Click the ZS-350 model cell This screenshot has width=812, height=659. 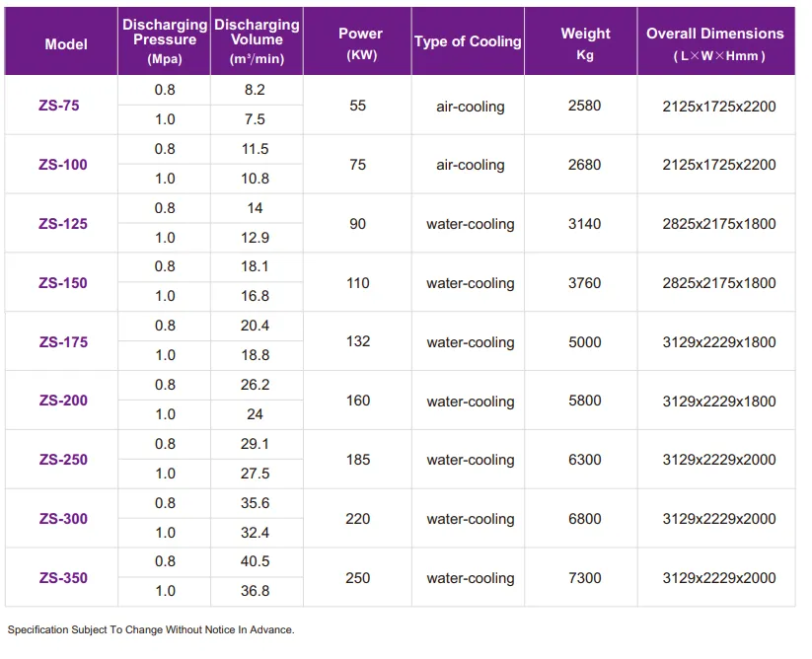tap(63, 578)
